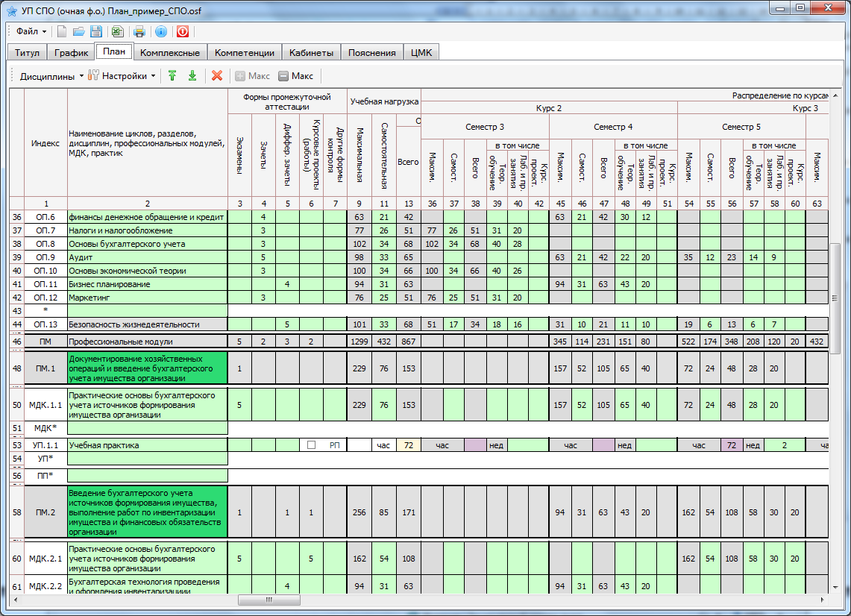Open the blue info icon
851x616 pixels.
(161, 31)
